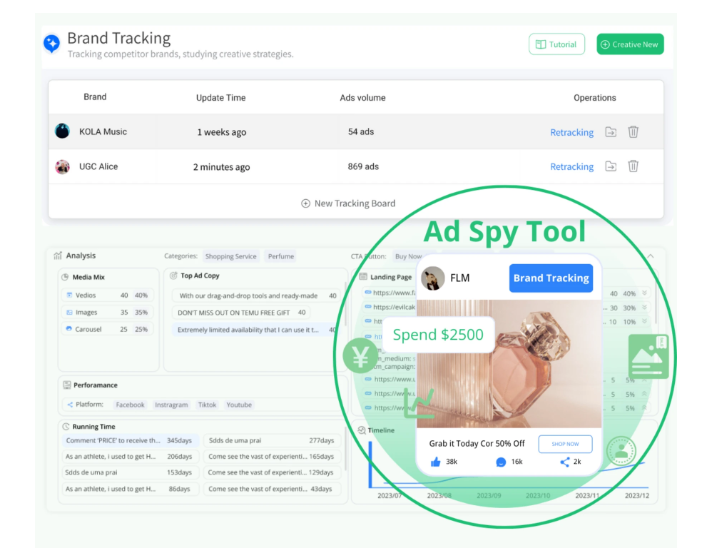Click trash icon for UGC Alice
The height and width of the screenshot is (559, 716).
(x=633, y=167)
